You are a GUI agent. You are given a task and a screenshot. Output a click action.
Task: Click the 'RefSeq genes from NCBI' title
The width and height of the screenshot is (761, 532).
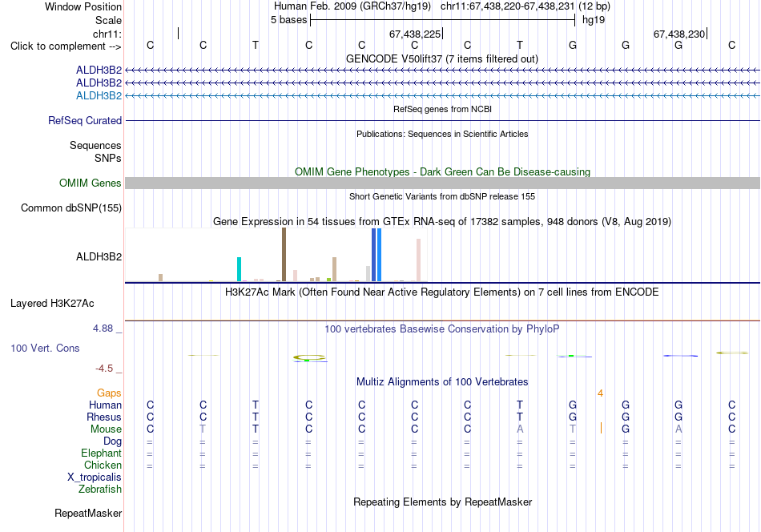tap(443, 109)
